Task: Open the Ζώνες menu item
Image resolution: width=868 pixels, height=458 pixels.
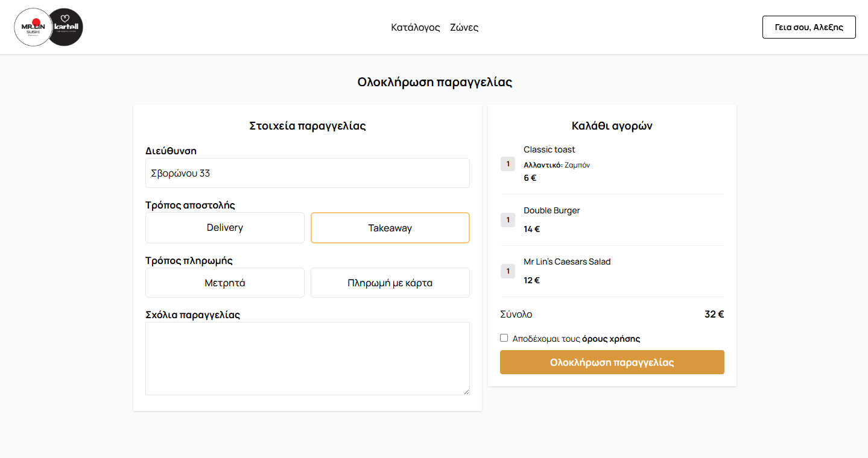Action: [x=464, y=27]
